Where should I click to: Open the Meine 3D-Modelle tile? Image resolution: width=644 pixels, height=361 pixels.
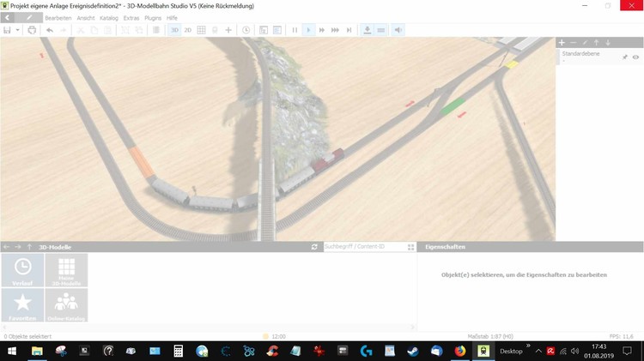(66, 270)
